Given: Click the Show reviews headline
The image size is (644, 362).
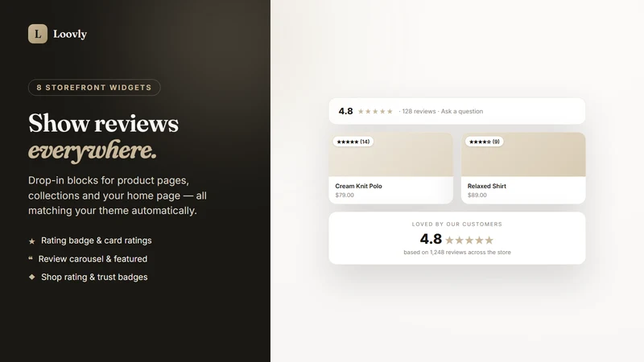Looking at the screenshot, I should (x=103, y=123).
